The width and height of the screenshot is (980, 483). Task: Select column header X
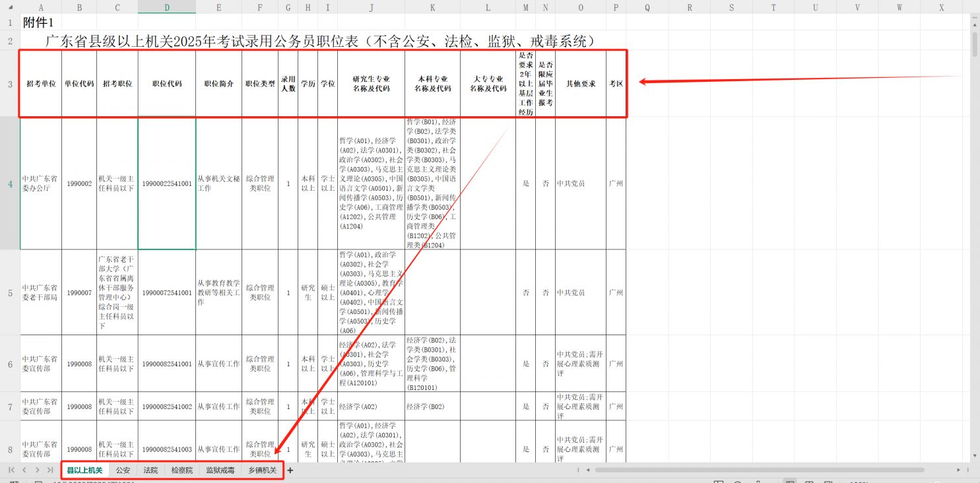(942, 8)
